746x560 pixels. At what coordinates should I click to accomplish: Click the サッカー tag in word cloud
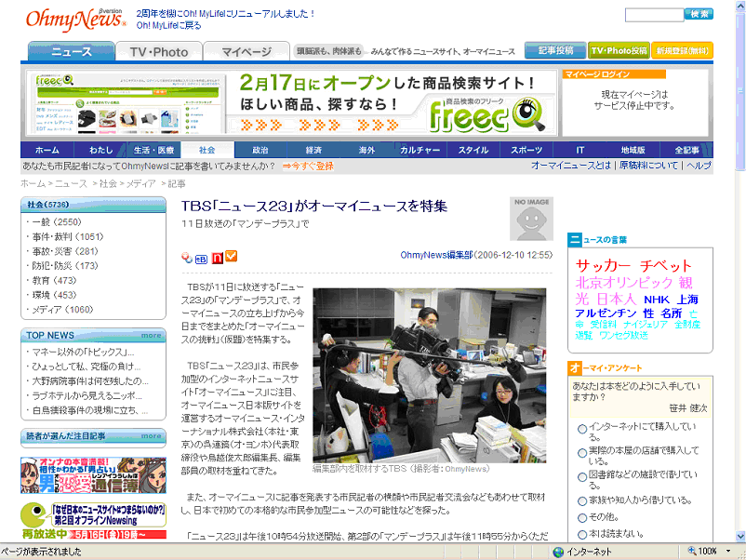(x=603, y=265)
